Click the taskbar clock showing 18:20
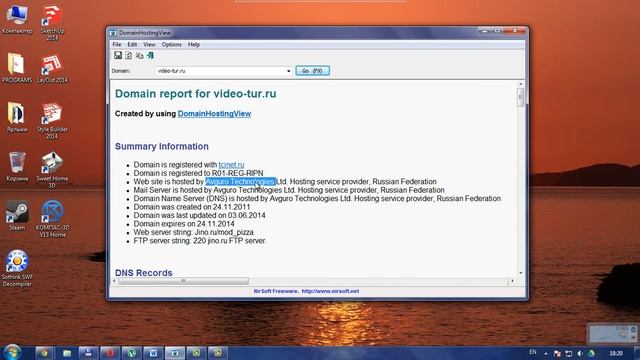Screen dimensions: 640x360 (616, 353)
